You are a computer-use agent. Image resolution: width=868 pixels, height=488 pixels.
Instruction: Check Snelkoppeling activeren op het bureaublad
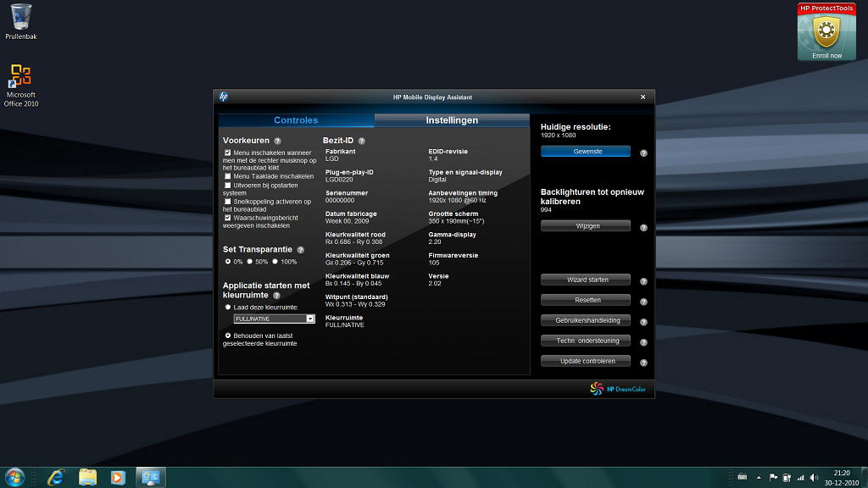(x=227, y=202)
